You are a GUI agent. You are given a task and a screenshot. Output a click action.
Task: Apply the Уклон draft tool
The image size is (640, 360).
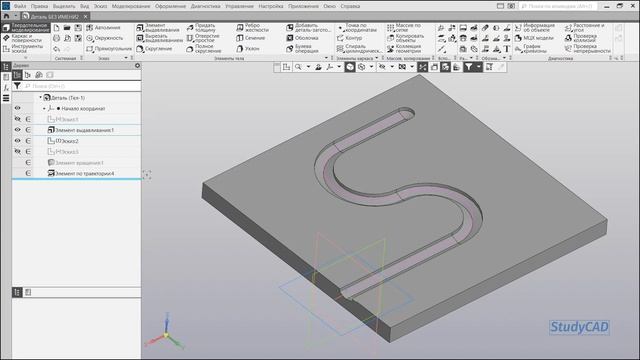click(248, 49)
